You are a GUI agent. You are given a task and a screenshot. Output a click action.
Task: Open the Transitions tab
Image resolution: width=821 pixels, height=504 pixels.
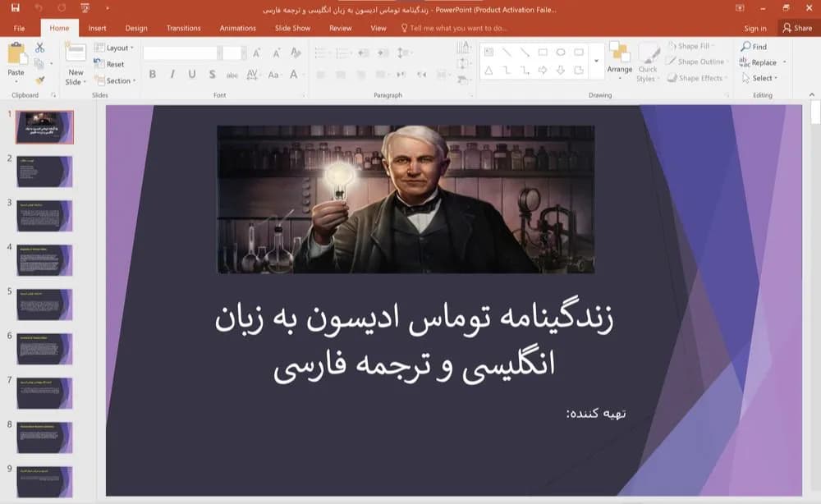click(x=183, y=28)
